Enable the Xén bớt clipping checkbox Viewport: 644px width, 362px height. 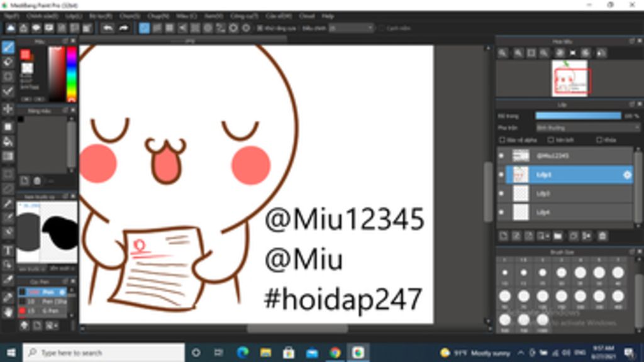point(551,140)
